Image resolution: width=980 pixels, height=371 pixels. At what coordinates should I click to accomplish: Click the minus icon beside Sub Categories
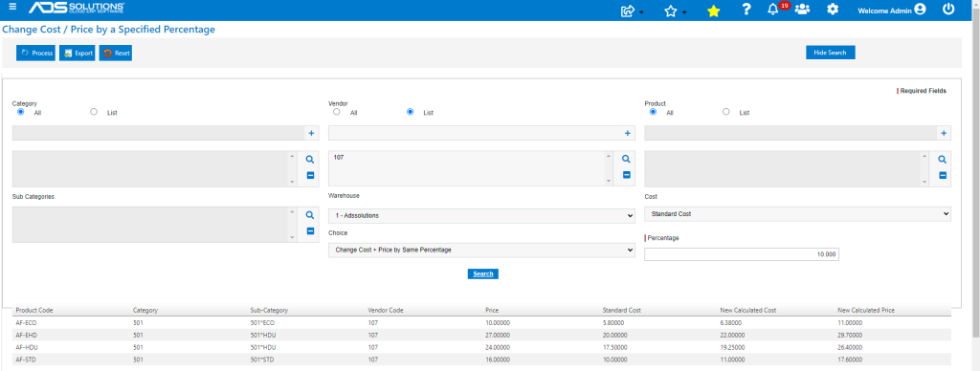[x=310, y=231]
